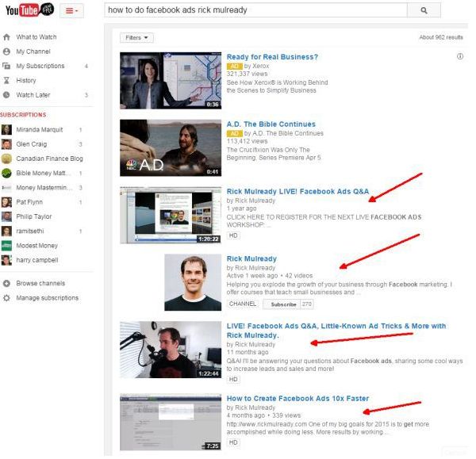
Task: Click the Xerox ad video thumbnail
Action: pyautogui.click(x=171, y=80)
